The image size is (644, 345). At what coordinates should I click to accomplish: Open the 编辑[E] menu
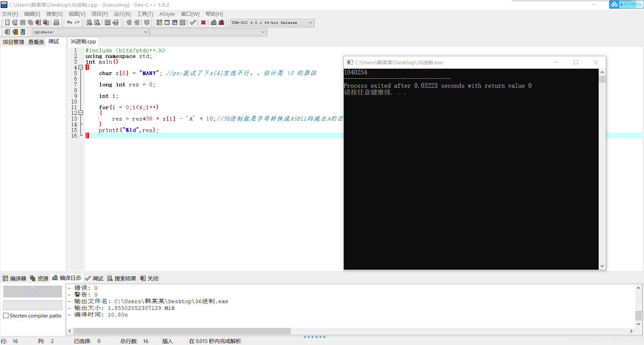(32, 14)
